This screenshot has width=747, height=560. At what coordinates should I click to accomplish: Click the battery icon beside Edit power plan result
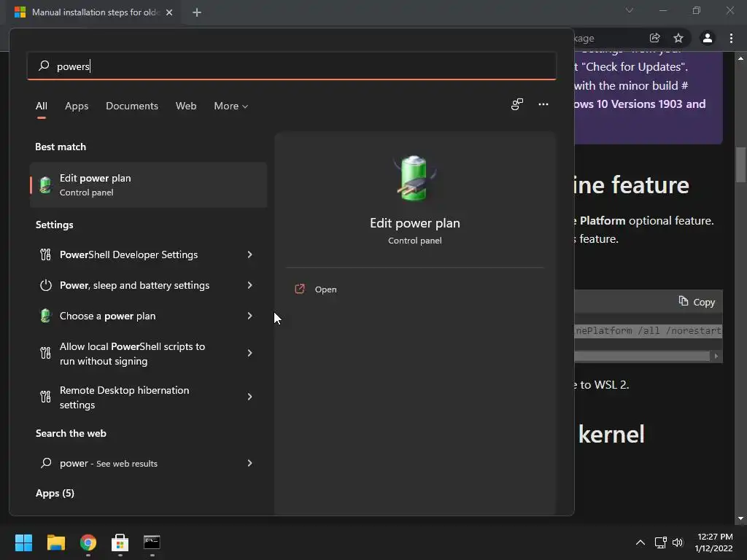[45, 184]
